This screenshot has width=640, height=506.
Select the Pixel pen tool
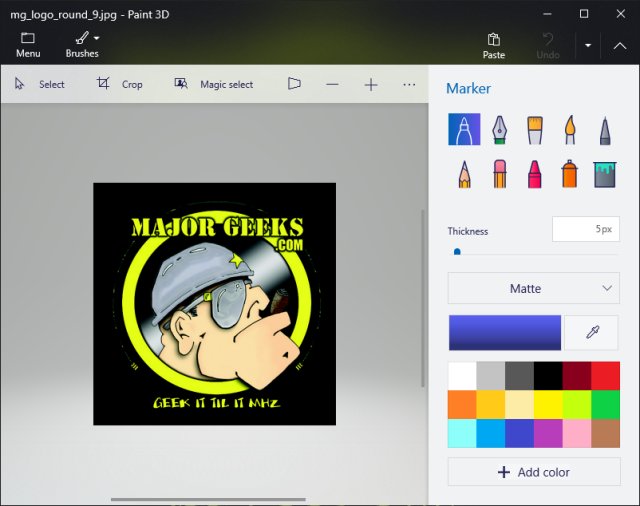coord(605,131)
